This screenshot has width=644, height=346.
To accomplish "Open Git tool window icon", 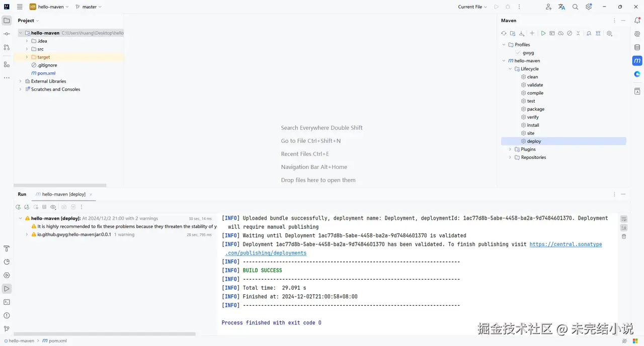I will [7, 329].
